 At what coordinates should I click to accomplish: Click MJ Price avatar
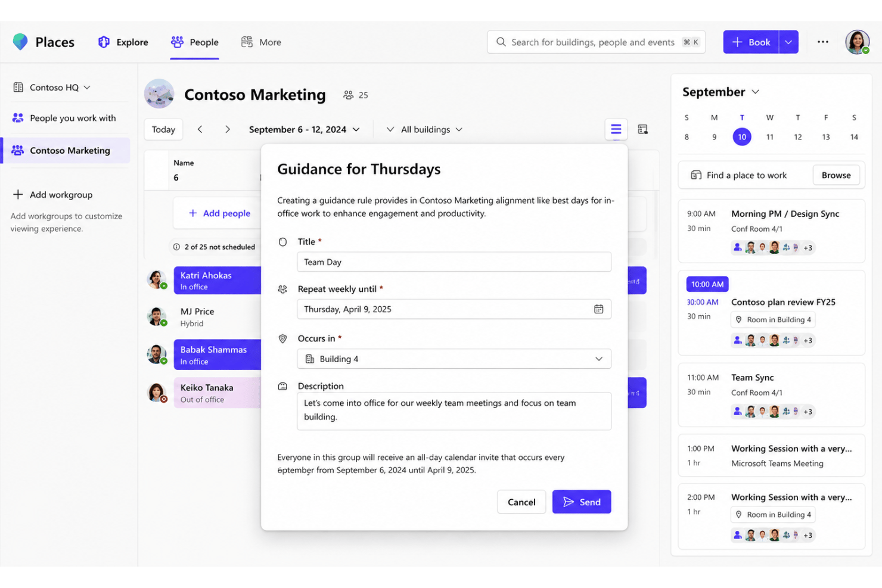click(x=157, y=317)
